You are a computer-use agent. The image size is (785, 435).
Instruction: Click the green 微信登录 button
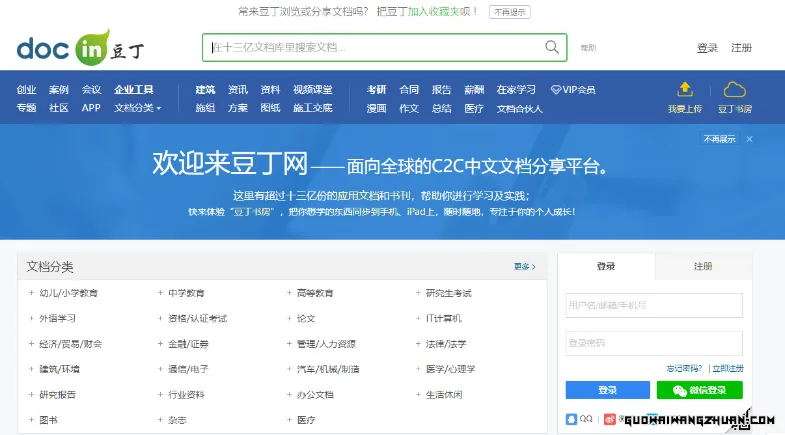(x=699, y=390)
